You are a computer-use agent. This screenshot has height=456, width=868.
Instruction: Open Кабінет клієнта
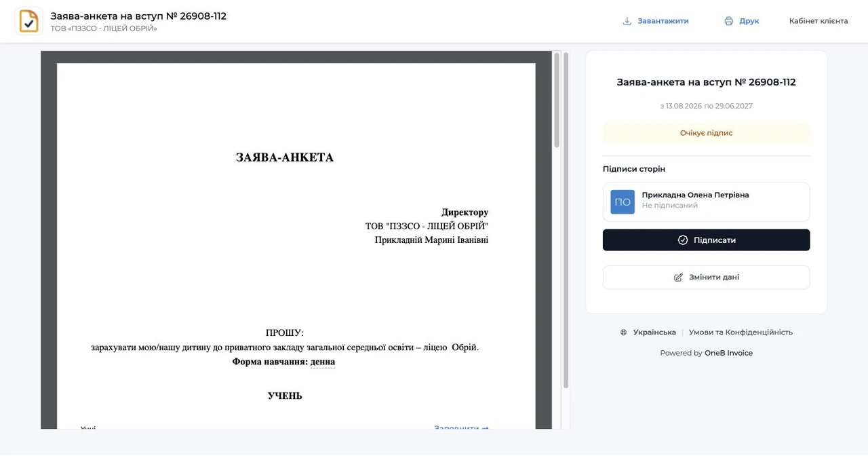818,21
